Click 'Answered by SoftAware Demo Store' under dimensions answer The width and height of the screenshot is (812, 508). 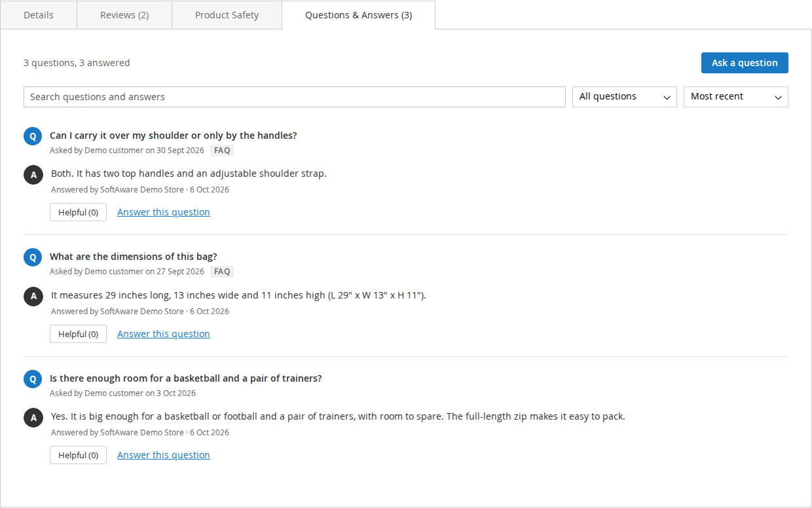(118, 312)
